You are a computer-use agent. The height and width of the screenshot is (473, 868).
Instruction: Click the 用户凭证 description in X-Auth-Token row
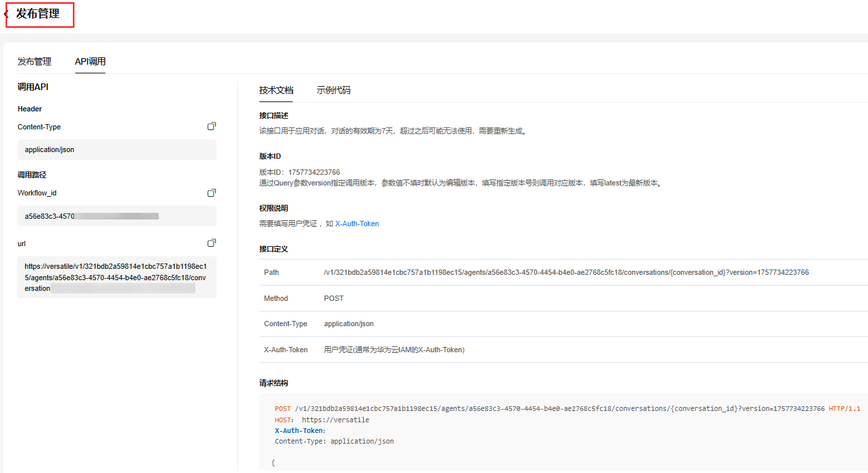tap(393, 350)
